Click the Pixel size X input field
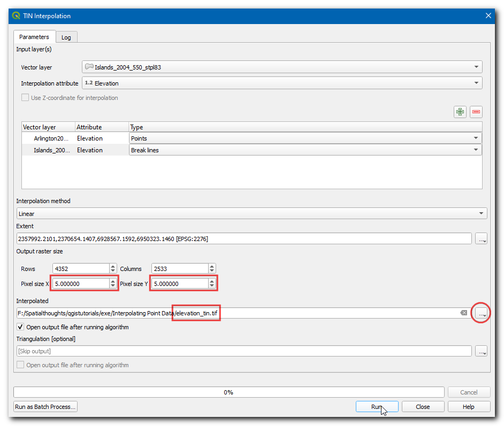Viewport: 504px width, 426px height. pos(80,284)
